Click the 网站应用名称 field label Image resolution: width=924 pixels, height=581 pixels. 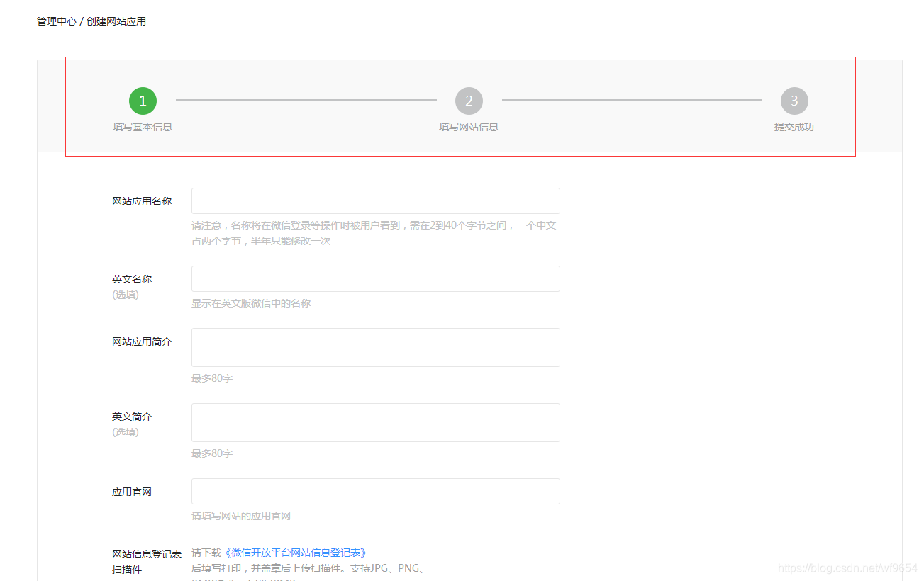142,201
